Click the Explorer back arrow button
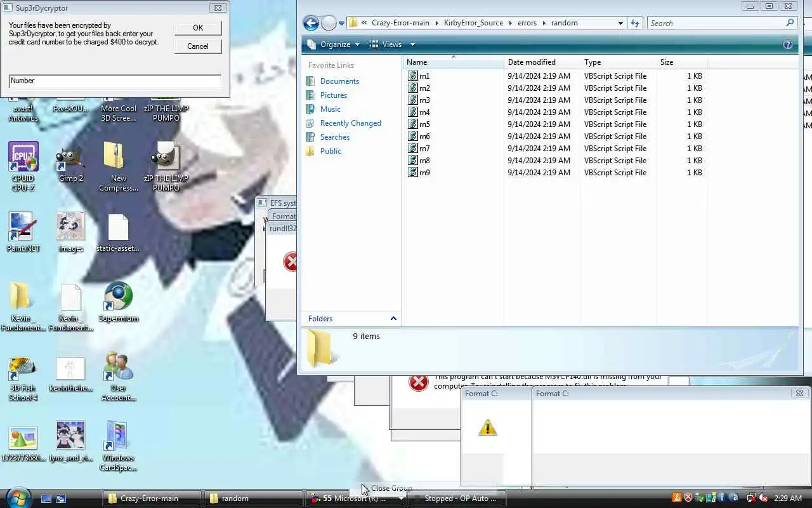Viewport: 812px width, 508px height. (x=311, y=23)
